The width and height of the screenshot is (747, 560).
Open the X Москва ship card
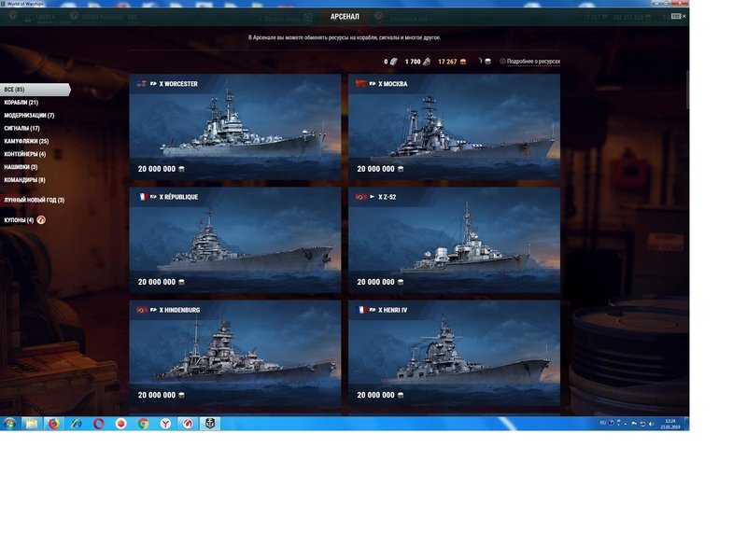point(454,127)
